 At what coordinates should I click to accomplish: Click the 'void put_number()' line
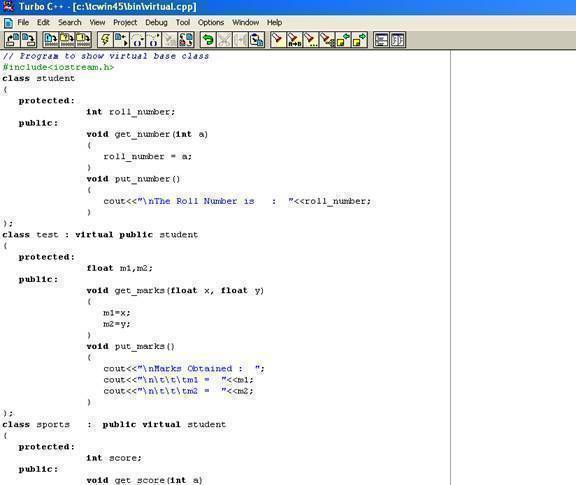pyautogui.click(x=133, y=179)
